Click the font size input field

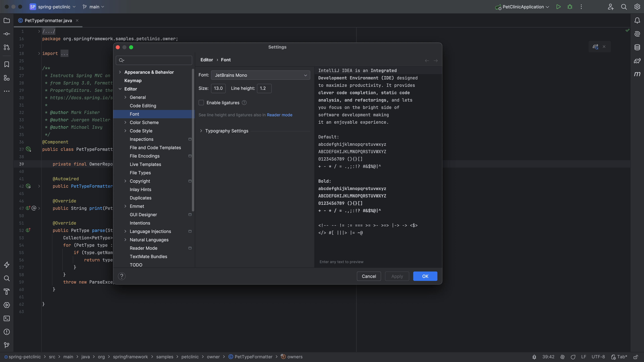pos(218,88)
